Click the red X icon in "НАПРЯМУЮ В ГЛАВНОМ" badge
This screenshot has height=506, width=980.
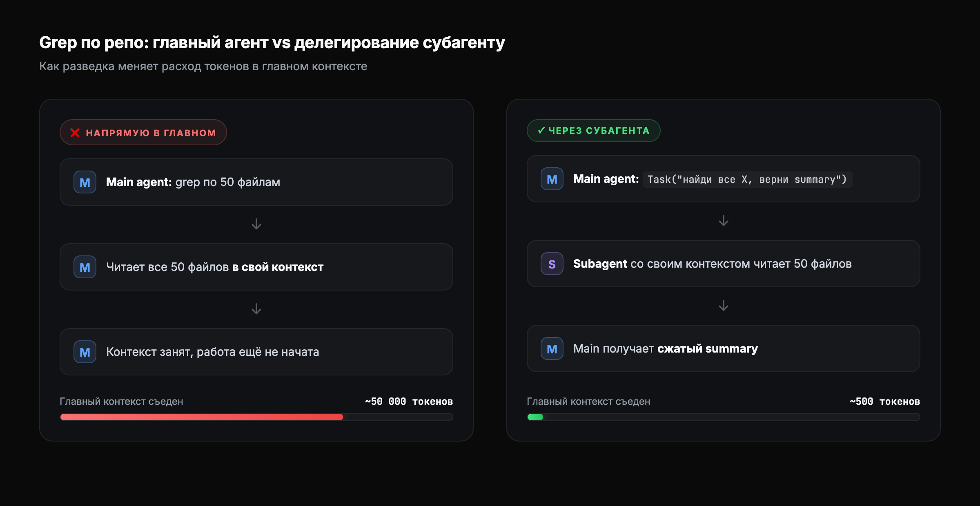coord(74,132)
